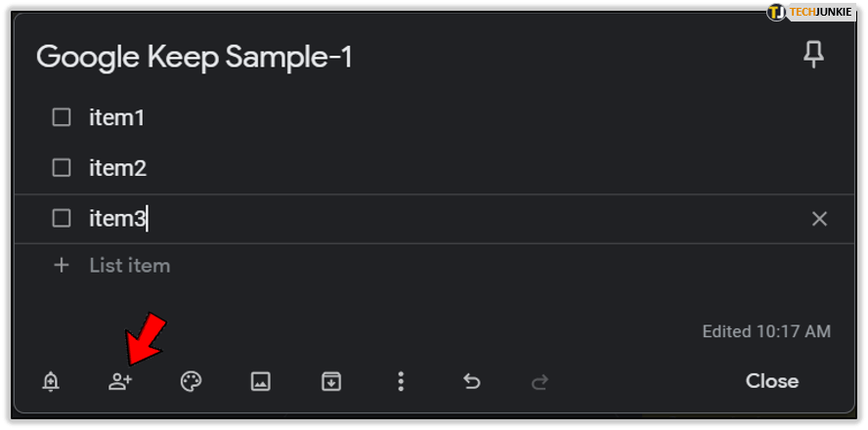
Task: Open the three-dot More menu
Action: pos(401,381)
